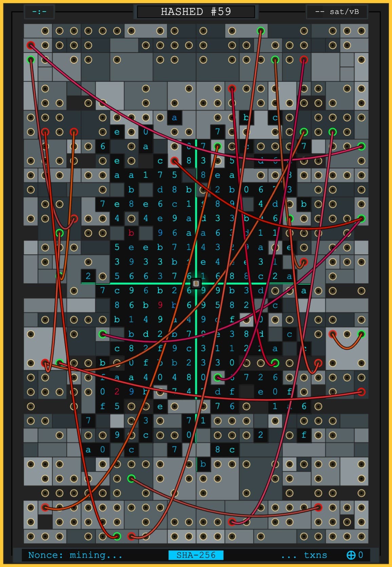Image resolution: width=392 pixels, height=567 pixels.
Task: Click the HASHED #59 title display
Action: tap(196, 12)
